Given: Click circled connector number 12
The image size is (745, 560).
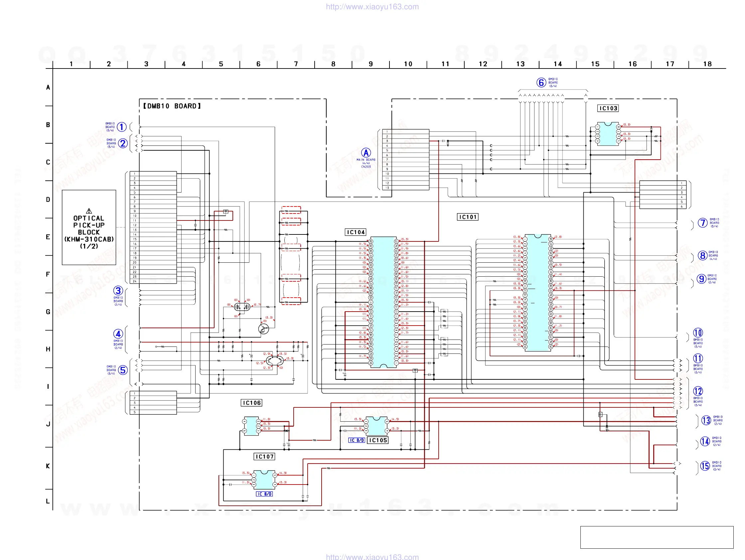Looking at the screenshot, I should pos(698,391).
